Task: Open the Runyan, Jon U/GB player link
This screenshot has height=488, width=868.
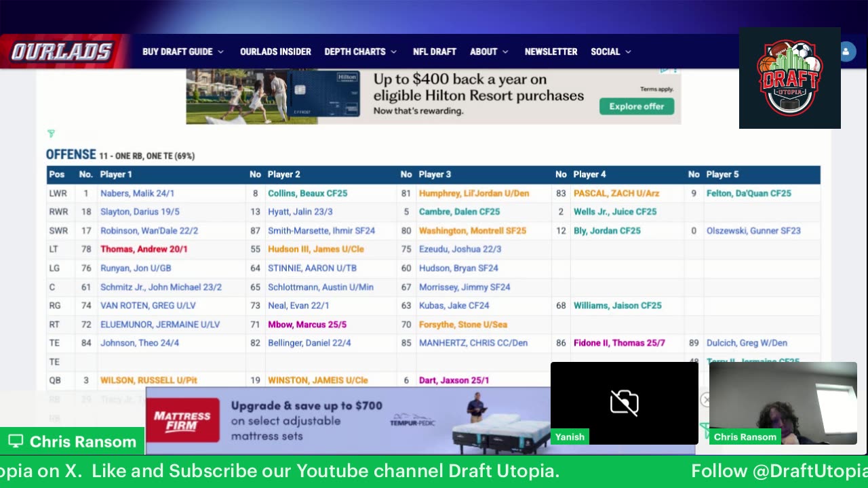Action: coord(136,268)
